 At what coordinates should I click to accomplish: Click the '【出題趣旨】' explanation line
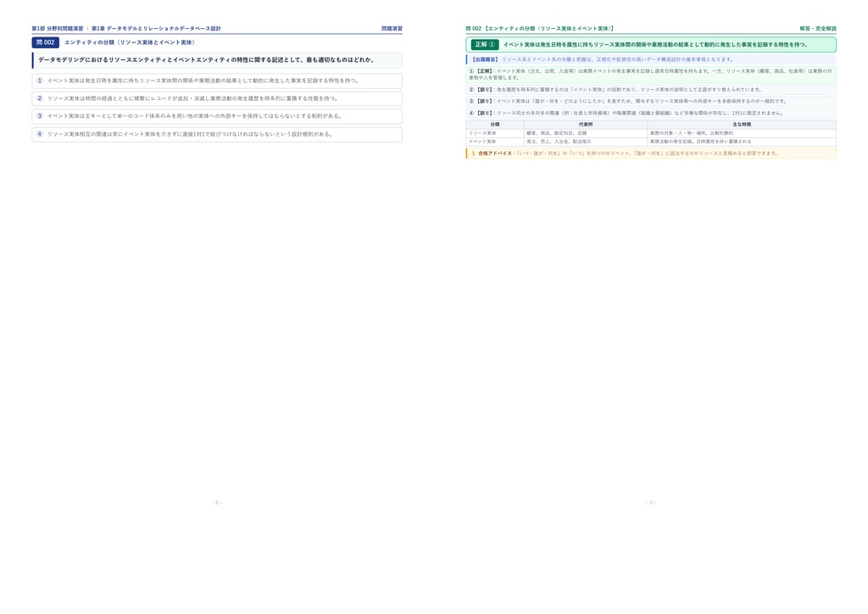pyautogui.click(x=651, y=59)
